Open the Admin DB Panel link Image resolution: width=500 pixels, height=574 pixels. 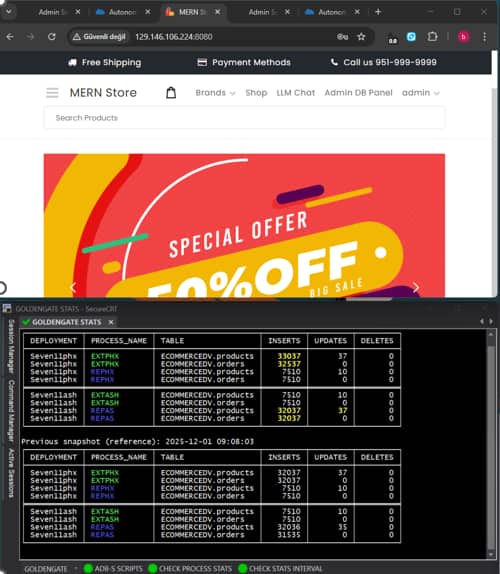358,93
